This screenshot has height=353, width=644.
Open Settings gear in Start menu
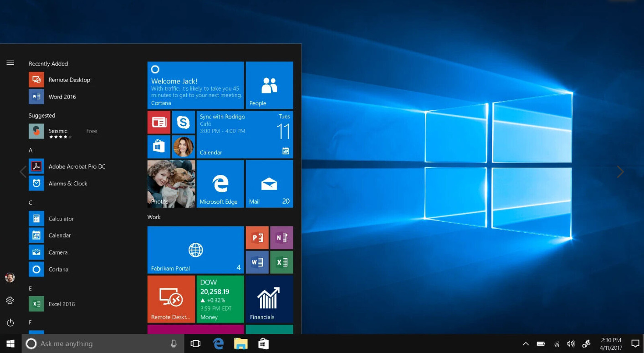click(10, 300)
